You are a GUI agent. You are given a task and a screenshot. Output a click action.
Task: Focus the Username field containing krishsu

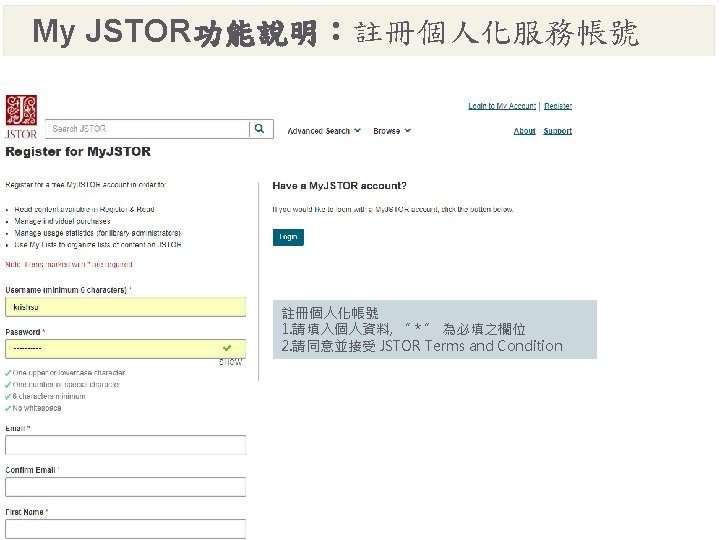[x=125, y=307]
